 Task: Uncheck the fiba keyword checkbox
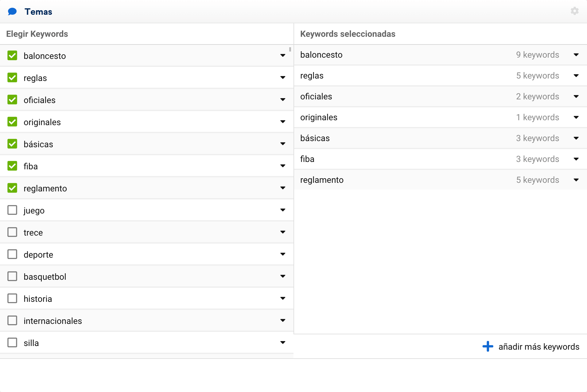point(12,166)
